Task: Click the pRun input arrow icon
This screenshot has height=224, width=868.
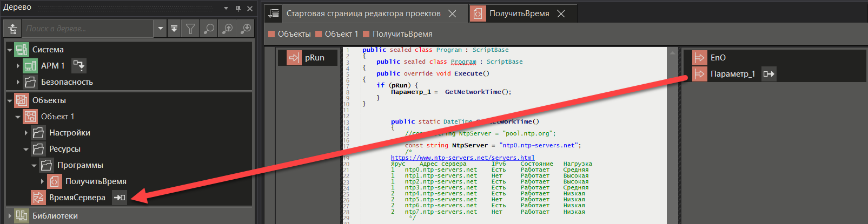Action: [x=294, y=58]
